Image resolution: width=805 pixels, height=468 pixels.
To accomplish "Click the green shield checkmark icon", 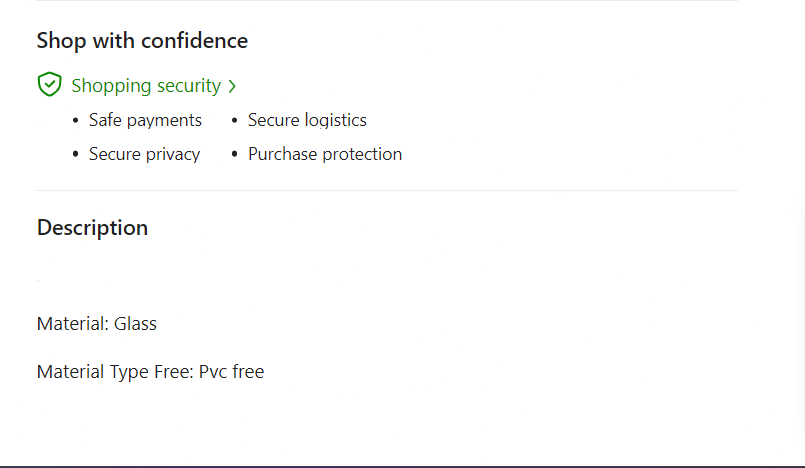I will [49, 85].
